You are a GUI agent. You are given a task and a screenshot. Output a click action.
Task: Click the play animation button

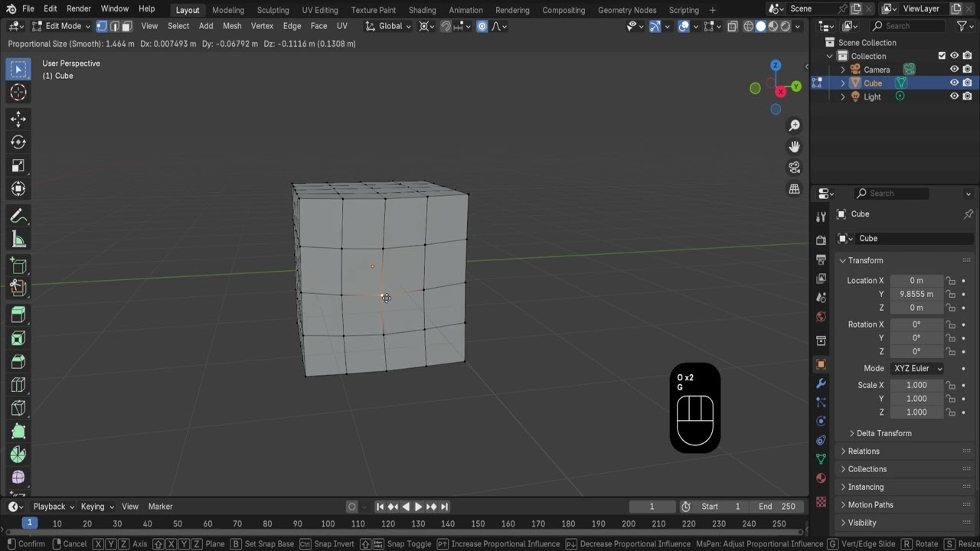click(x=418, y=507)
